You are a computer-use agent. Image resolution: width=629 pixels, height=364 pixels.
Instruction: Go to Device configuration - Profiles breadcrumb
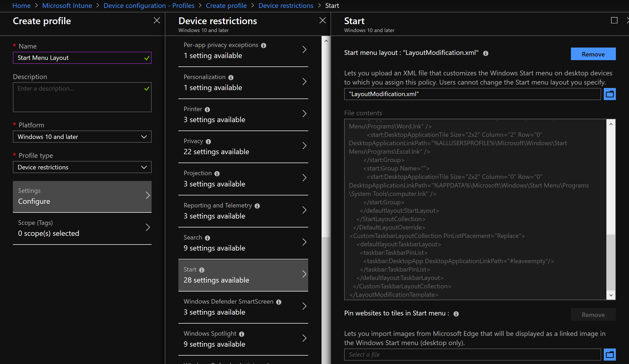click(149, 6)
